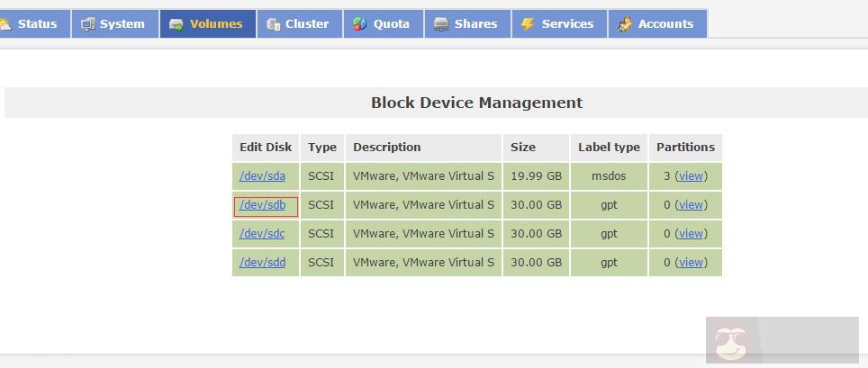Image resolution: width=868 pixels, height=368 pixels.
Task: Switch to the Shares tab
Action: 475,24
